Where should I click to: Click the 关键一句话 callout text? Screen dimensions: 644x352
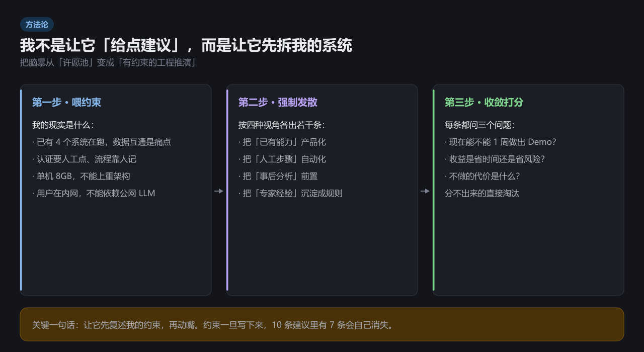point(213,325)
